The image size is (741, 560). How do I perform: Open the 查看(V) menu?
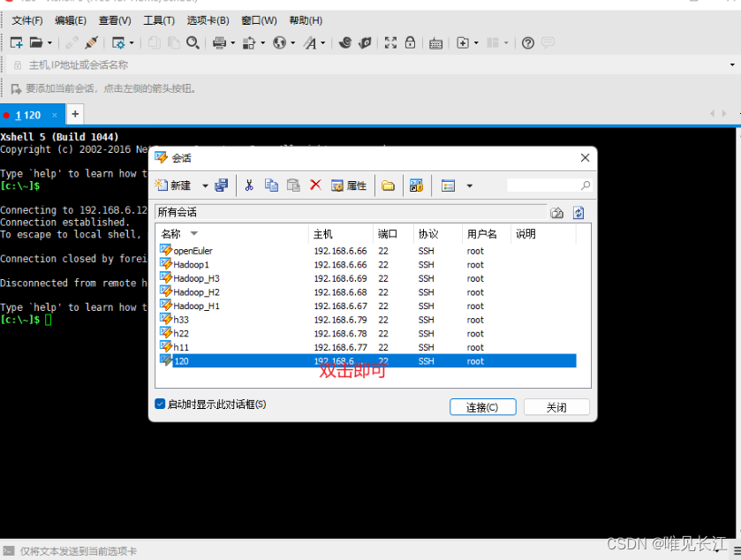[x=115, y=20]
